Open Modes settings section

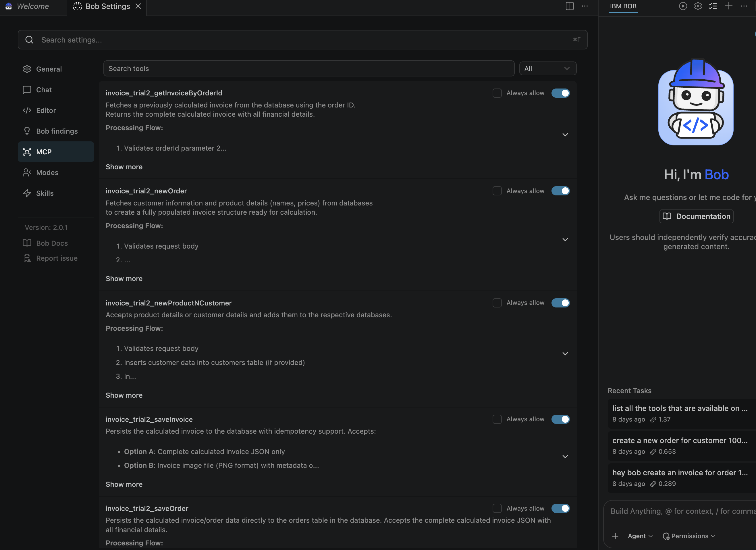pyautogui.click(x=56, y=172)
